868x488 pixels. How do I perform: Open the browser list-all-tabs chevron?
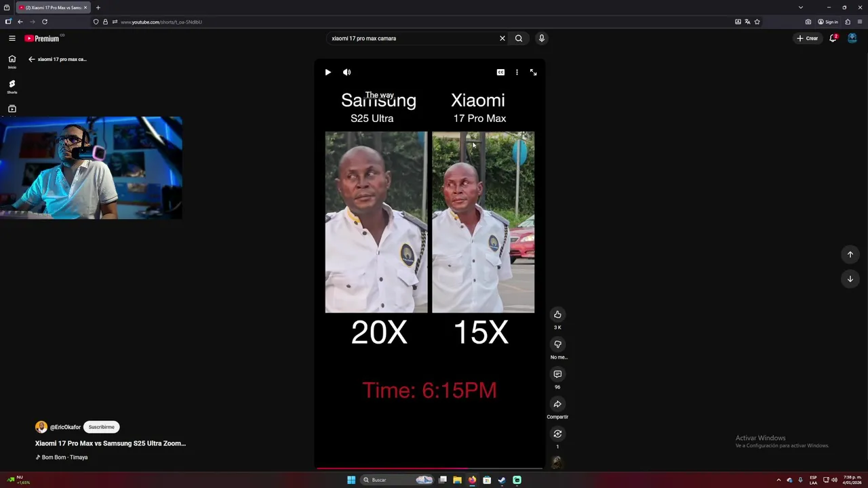point(801,7)
